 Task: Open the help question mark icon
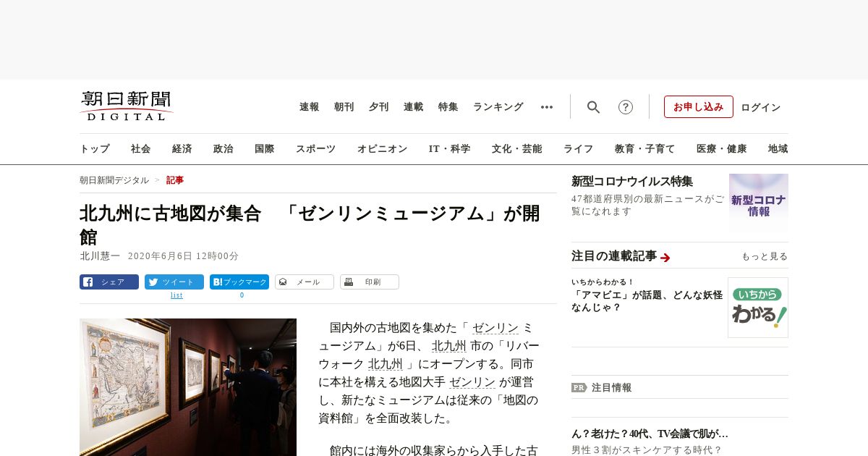pyautogui.click(x=626, y=107)
